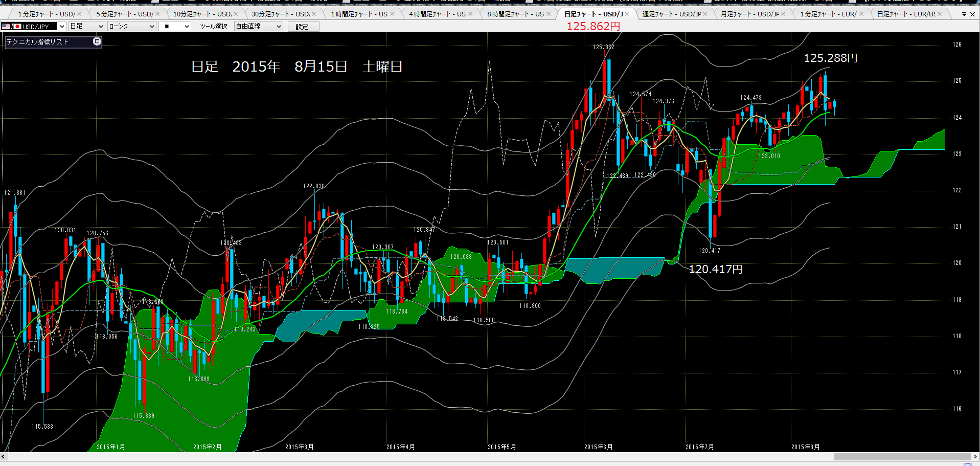Click the 設定... settings button
Viewport: 980px width, 466px height.
(304, 27)
